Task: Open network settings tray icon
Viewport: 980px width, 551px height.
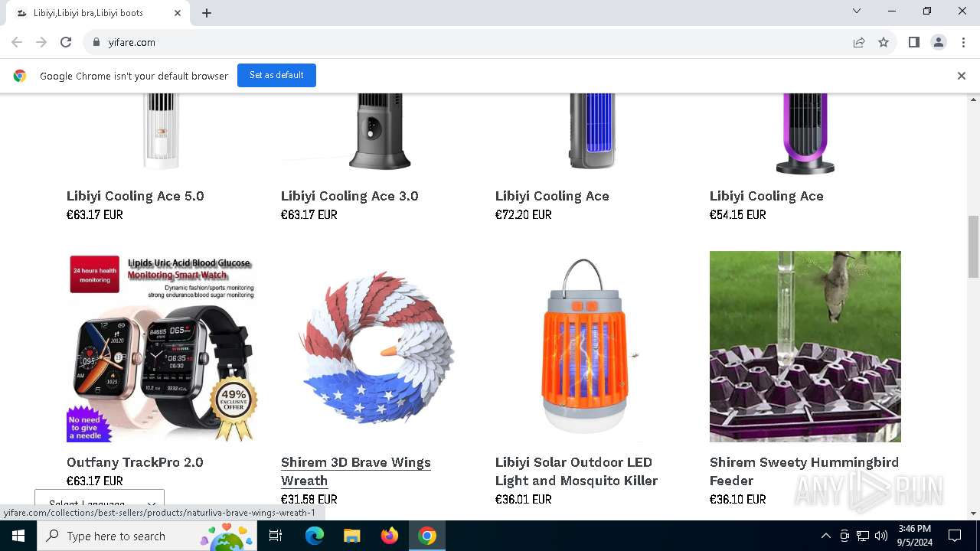Action: 863,536
